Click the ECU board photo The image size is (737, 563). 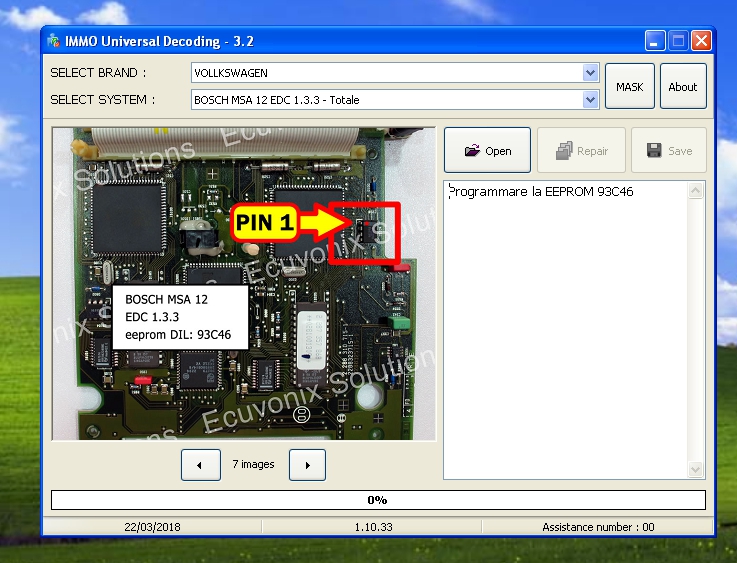coord(244,284)
